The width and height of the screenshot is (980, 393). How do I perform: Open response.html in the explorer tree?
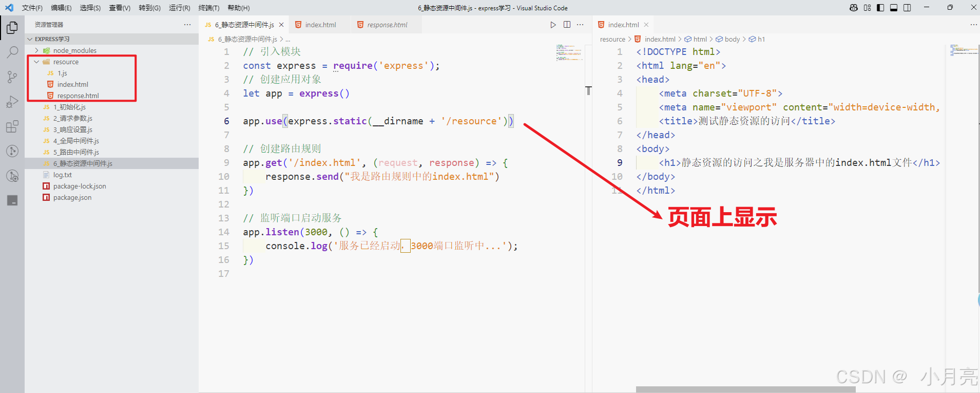coord(112,96)
